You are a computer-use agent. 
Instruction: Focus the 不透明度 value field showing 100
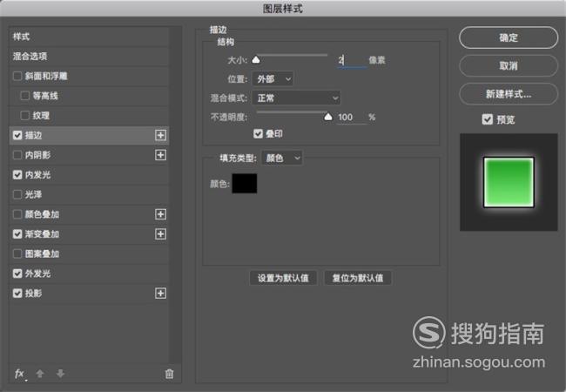pos(352,118)
